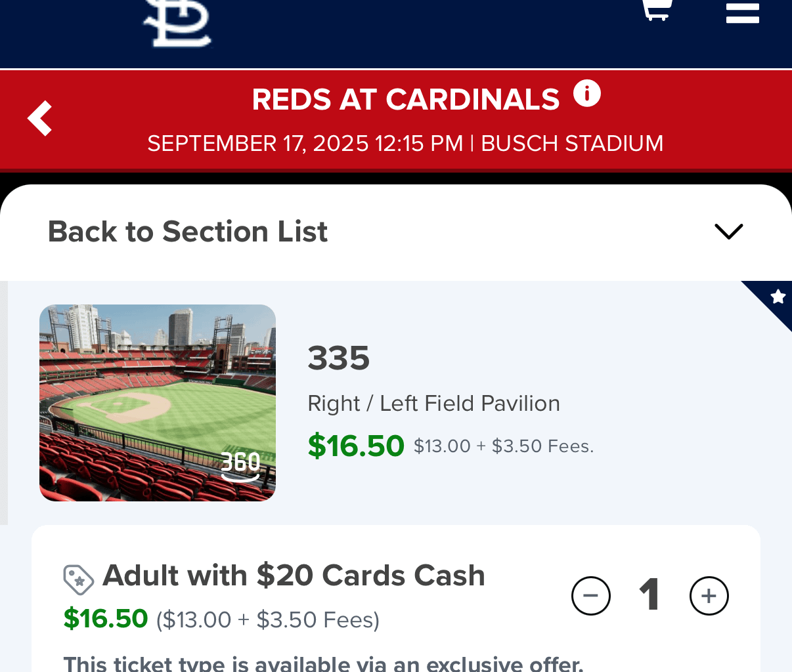Open the hamburger navigation menu
The height and width of the screenshot is (672, 792).
(742, 12)
